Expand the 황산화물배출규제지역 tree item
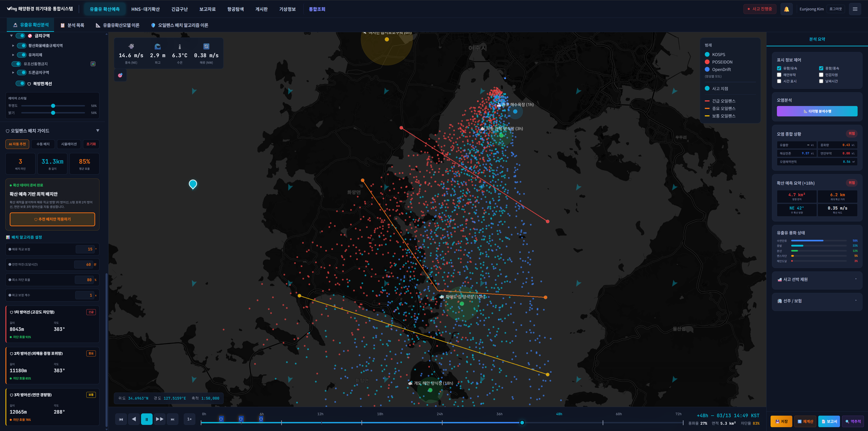 pyautogui.click(x=13, y=45)
